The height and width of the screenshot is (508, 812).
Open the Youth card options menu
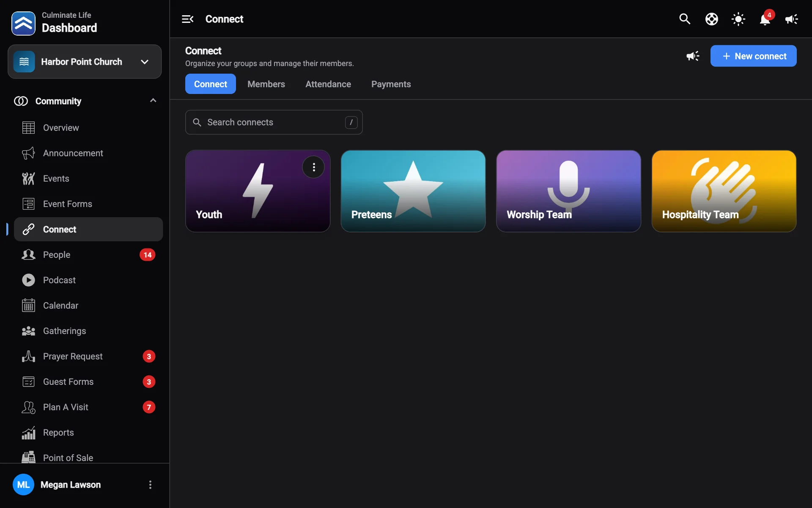(313, 167)
